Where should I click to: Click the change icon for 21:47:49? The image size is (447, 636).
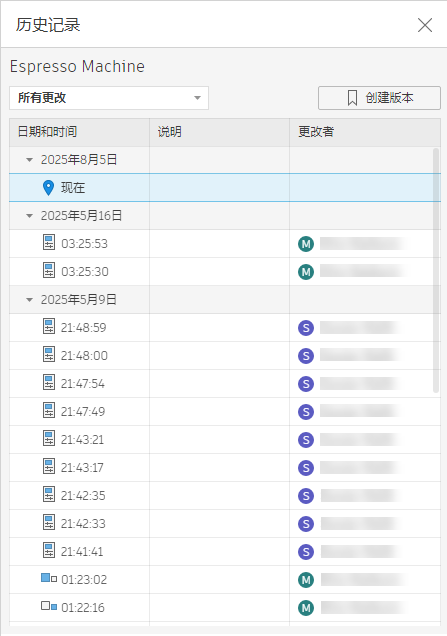coord(49,410)
